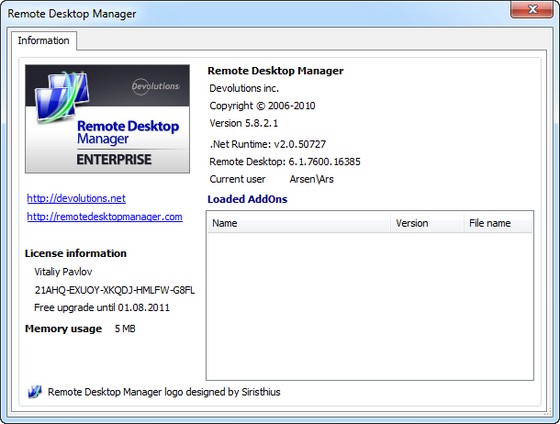Click the Devolutions logo in the banner
The height and width of the screenshot is (424, 560).
[155, 86]
